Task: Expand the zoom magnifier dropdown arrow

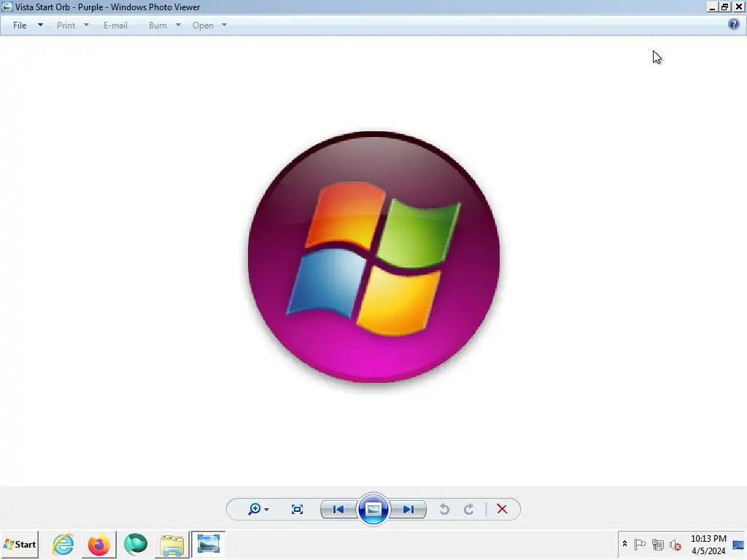Action: 267,510
